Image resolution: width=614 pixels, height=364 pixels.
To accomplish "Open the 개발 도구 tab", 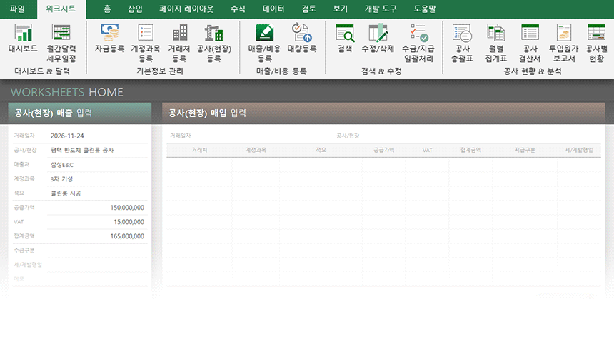I will click(381, 9).
